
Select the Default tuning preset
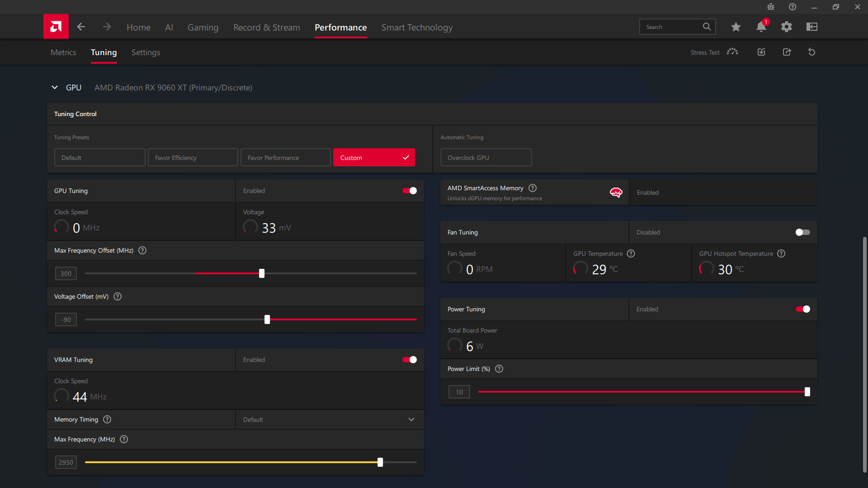[x=100, y=157]
